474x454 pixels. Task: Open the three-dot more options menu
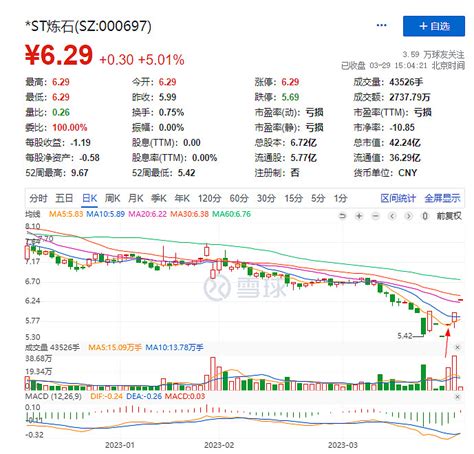pos(381,25)
